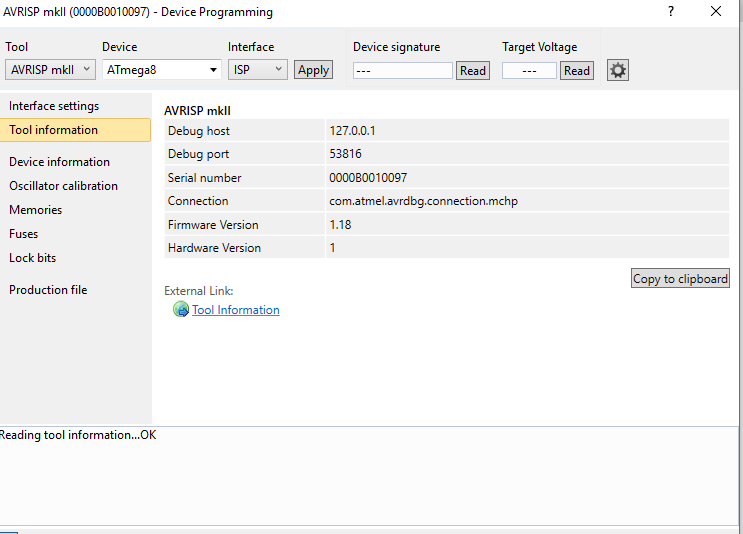The image size is (743, 534).
Task: Open the Tool Information external link
Action: click(236, 310)
